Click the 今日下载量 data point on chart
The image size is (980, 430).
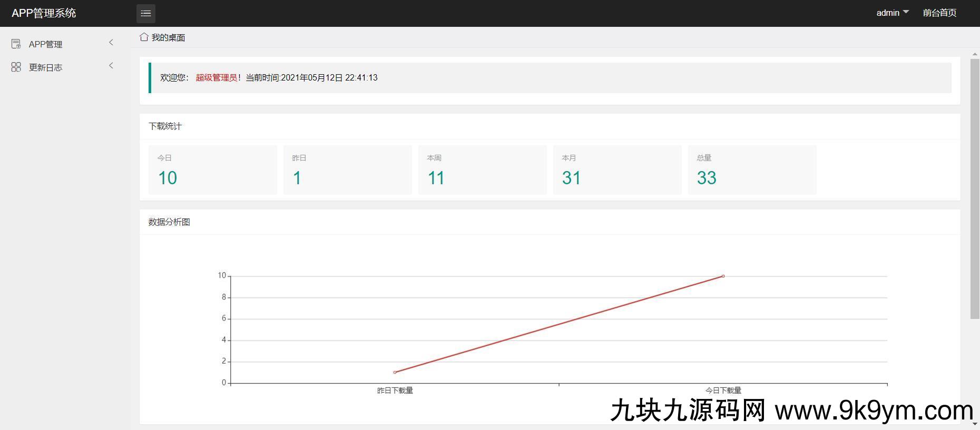click(x=723, y=276)
